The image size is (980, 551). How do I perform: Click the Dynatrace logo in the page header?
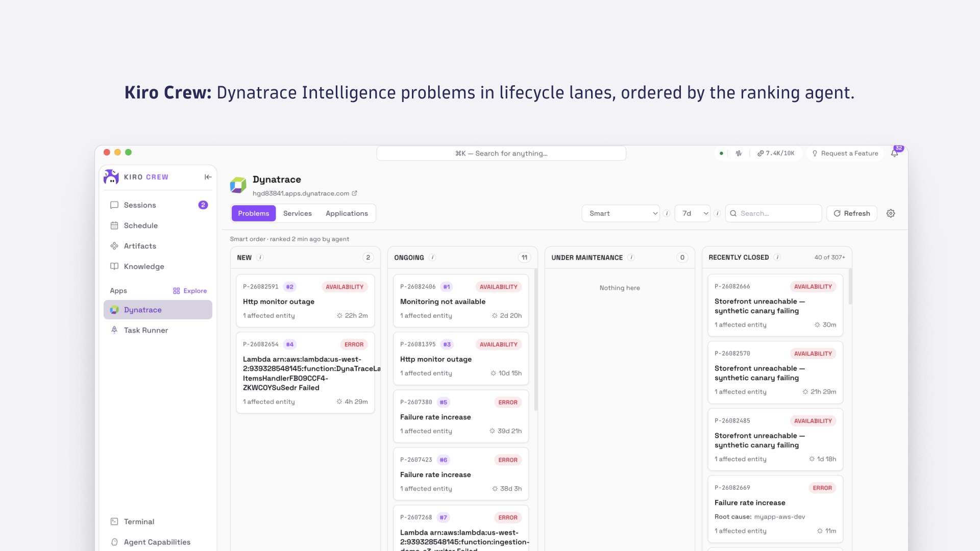click(x=238, y=185)
